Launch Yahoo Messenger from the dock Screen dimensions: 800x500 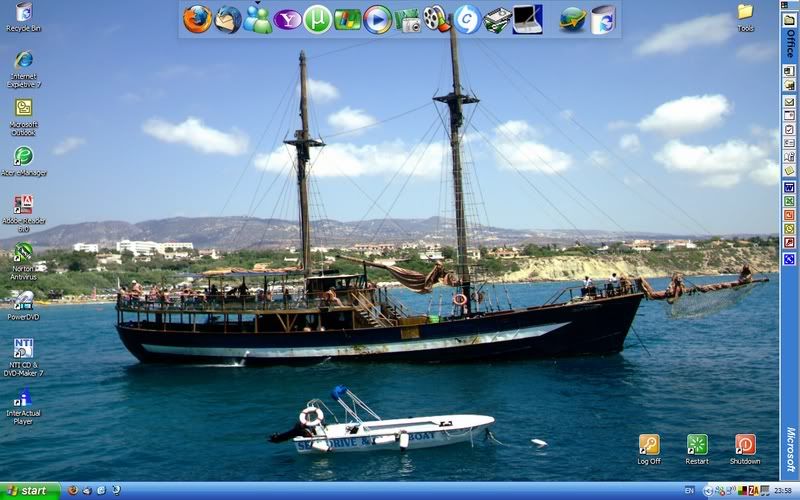(x=288, y=19)
